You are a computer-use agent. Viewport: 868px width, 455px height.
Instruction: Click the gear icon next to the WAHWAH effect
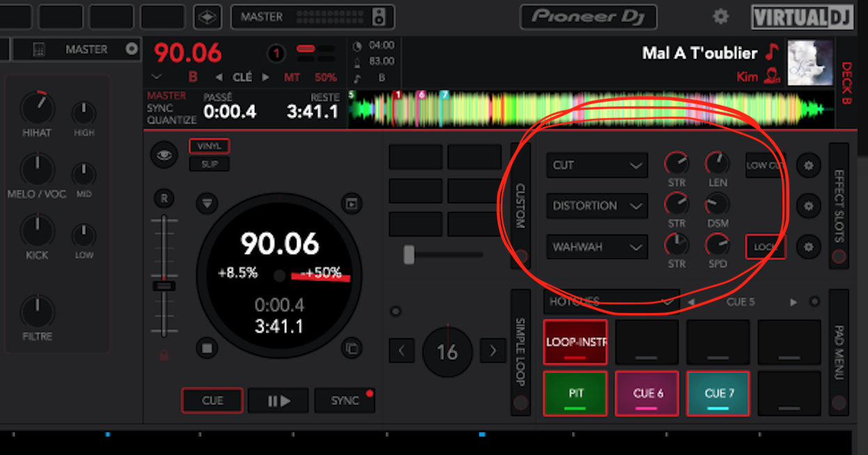point(808,247)
